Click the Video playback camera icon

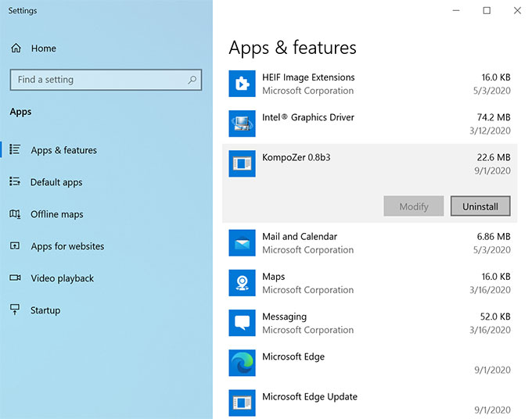pos(15,278)
